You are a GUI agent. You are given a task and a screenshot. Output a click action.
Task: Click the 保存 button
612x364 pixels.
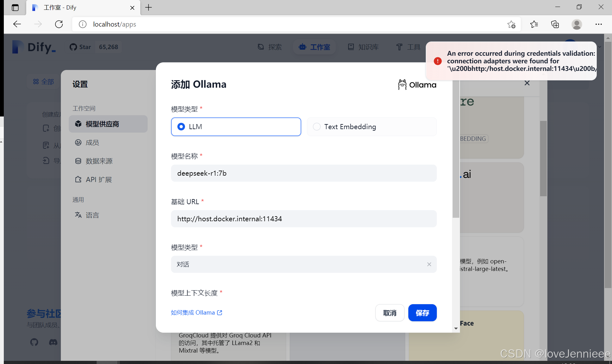click(x=422, y=313)
